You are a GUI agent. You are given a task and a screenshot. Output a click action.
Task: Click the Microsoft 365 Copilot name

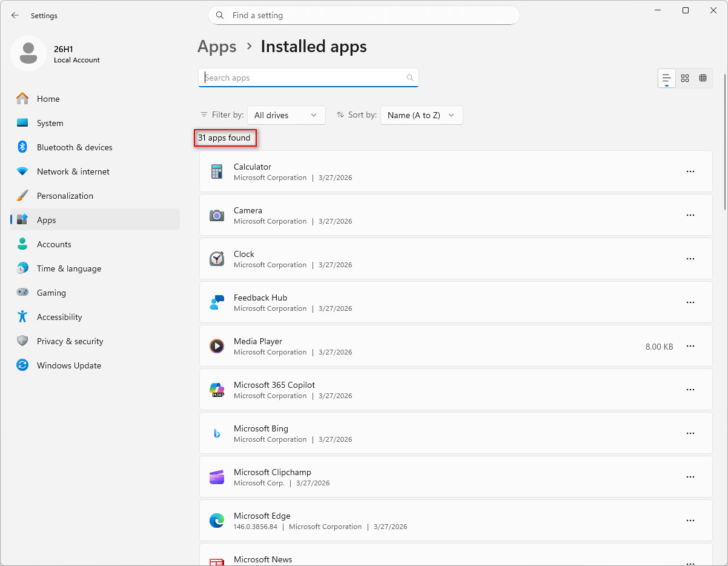click(x=274, y=385)
